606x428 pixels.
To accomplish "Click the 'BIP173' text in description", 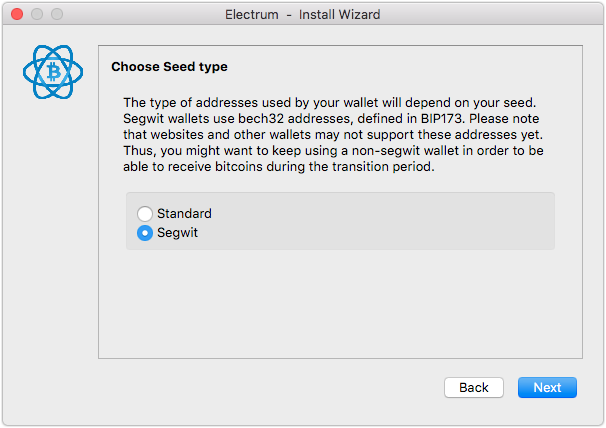I will (x=441, y=119).
